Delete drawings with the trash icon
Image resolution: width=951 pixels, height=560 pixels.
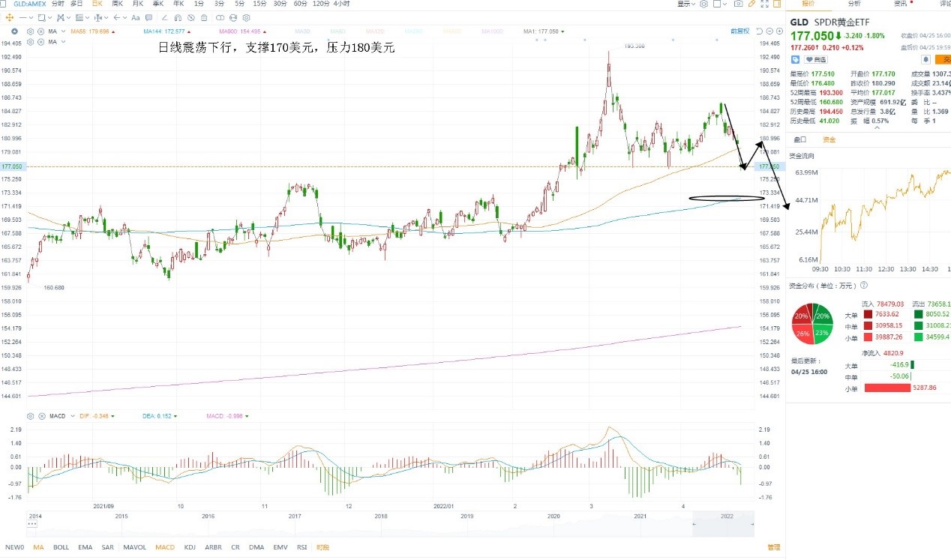click(204, 17)
